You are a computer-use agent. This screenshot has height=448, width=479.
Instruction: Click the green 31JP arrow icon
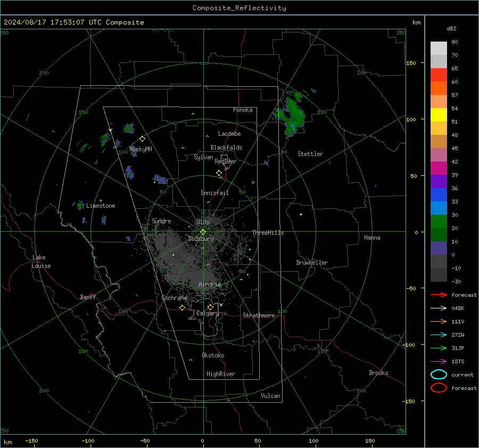439,348
